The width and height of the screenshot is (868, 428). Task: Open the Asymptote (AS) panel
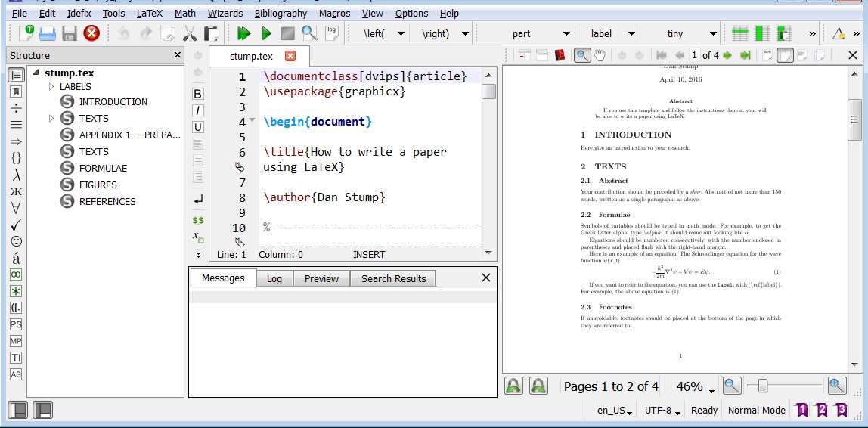click(16, 374)
